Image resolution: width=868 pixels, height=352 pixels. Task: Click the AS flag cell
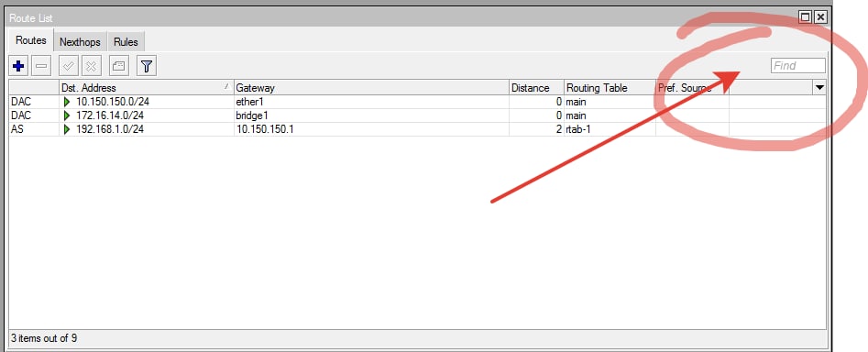coord(34,129)
